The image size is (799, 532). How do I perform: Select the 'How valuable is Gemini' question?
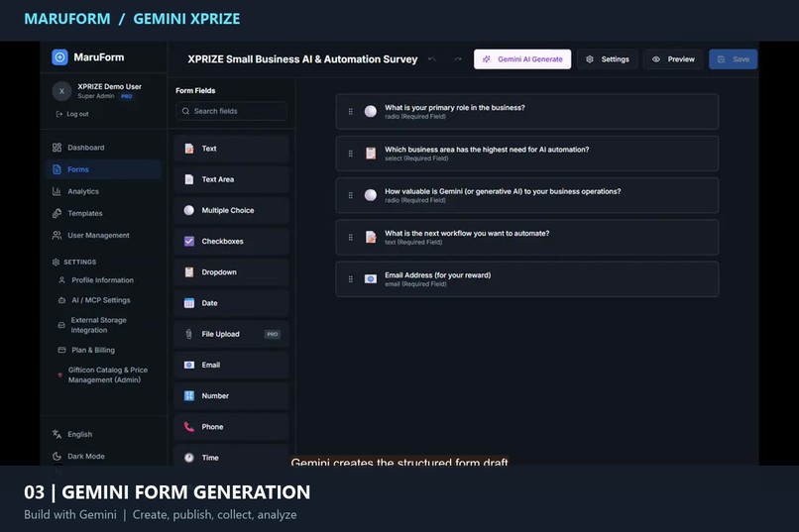pos(527,195)
